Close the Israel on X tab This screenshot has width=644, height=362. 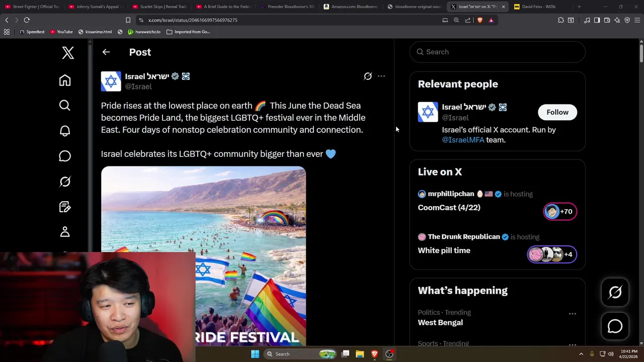[503, 7]
